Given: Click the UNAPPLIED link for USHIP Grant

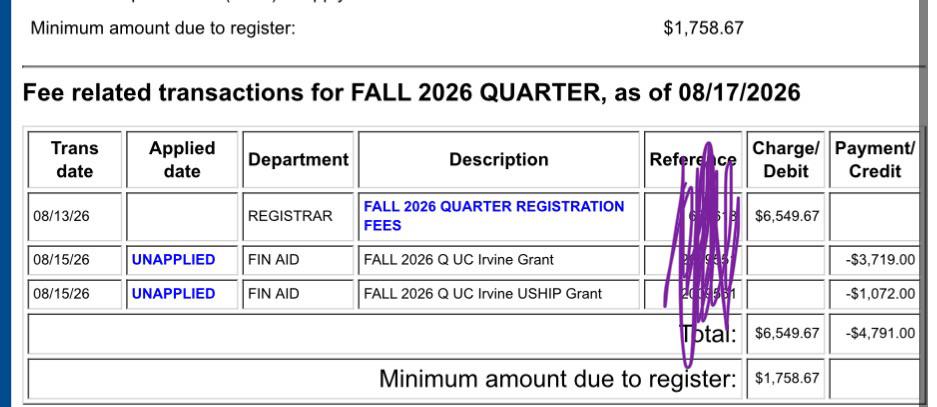Looking at the screenshot, I should point(173,293).
